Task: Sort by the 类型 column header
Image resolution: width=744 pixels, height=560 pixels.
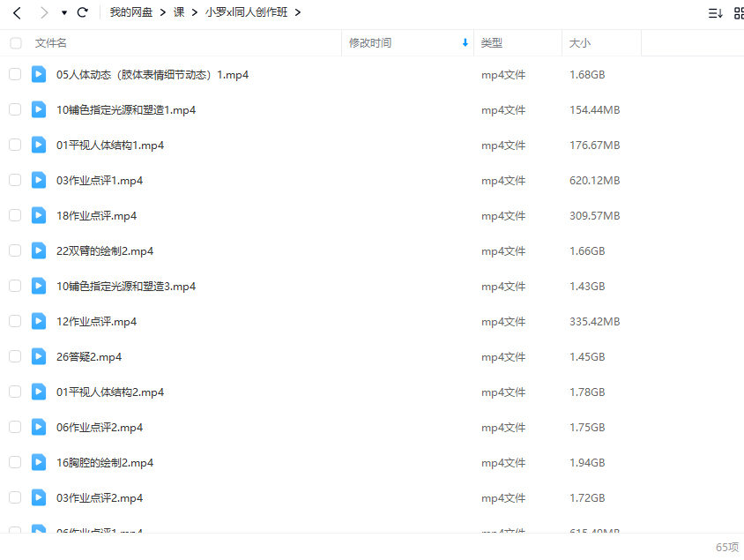Action: pos(491,43)
